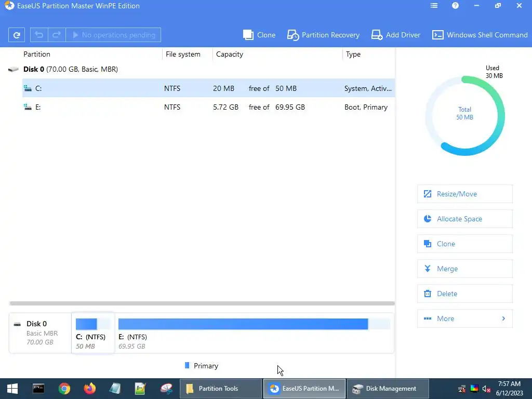Viewport: 532px width, 399px height.
Task: Launch Chrome from the taskbar
Action: pos(64,389)
